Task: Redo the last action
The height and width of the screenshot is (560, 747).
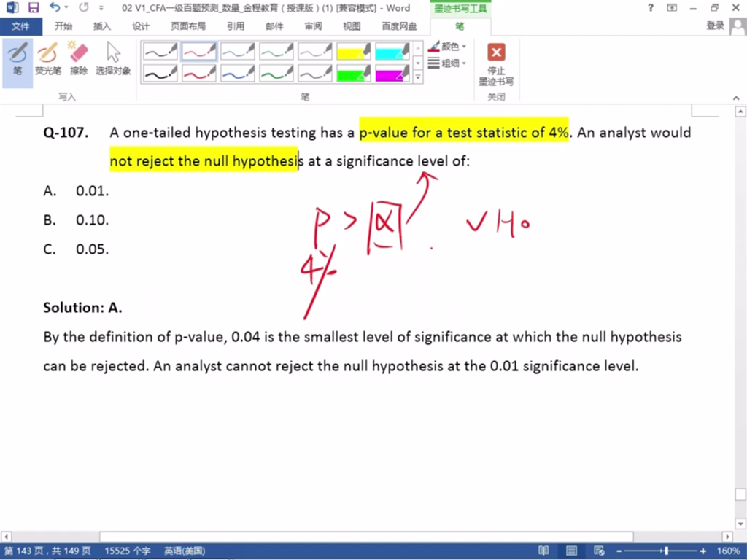Action: pyautogui.click(x=84, y=7)
